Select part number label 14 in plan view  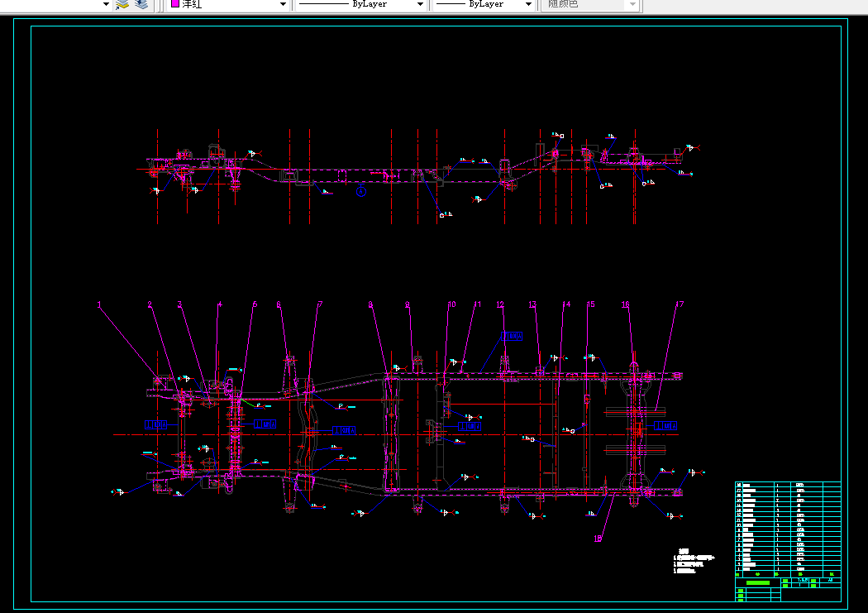(566, 304)
